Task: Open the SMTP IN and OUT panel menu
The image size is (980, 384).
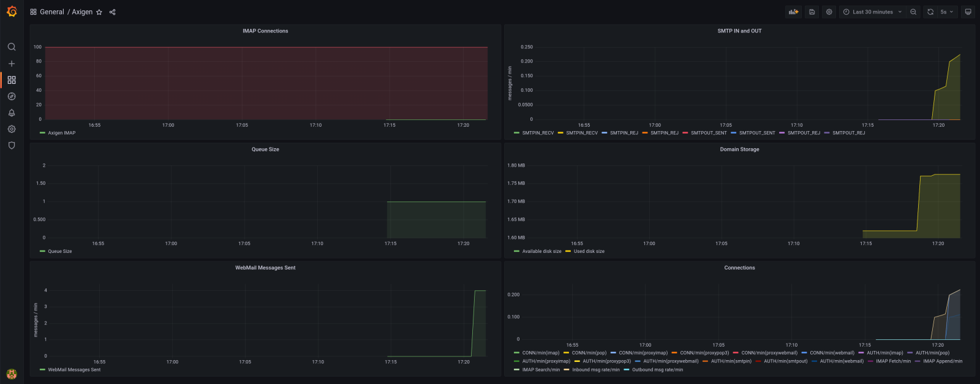Action: [x=739, y=31]
